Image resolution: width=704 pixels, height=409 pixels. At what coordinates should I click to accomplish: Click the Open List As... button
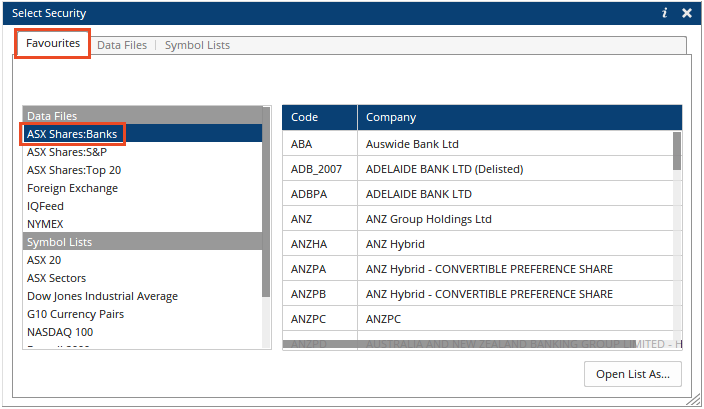tap(633, 374)
